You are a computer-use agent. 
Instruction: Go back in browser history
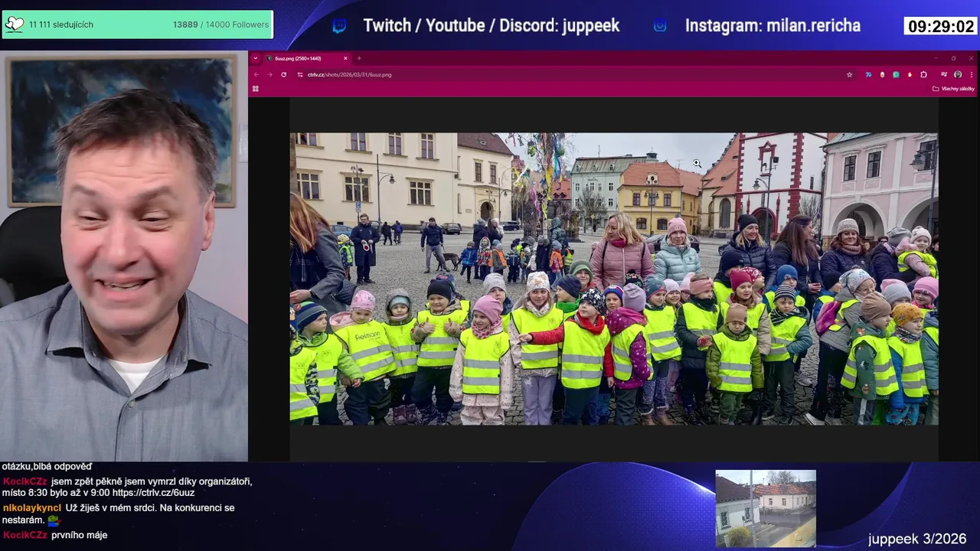[256, 74]
